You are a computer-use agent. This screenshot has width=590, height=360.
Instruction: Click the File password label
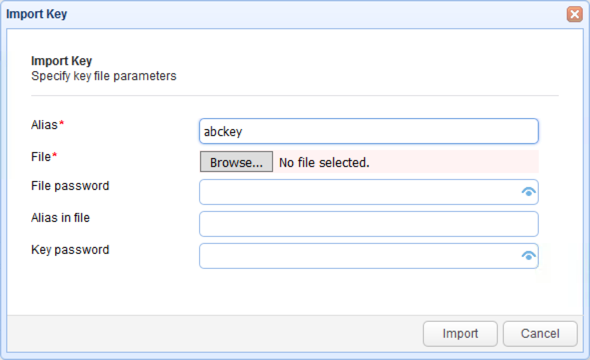click(x=70, y=186)
